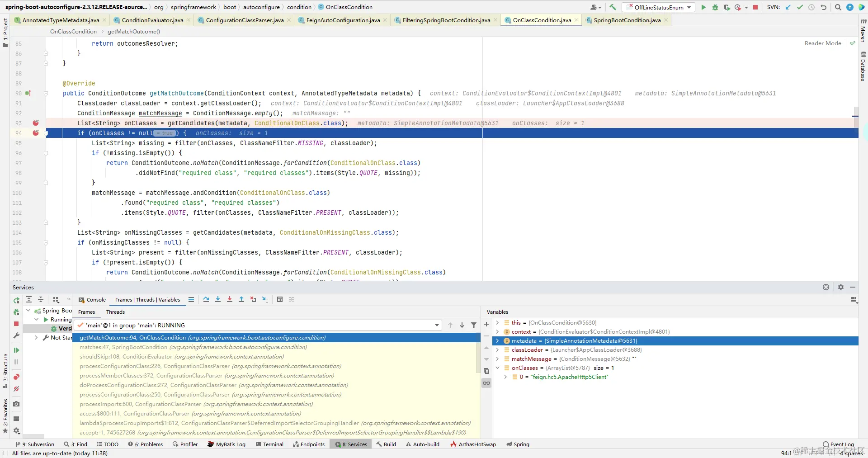Viewport: 868px width, 458px height.
Task: Open Terminal tool window button
Action: [269, 444]
